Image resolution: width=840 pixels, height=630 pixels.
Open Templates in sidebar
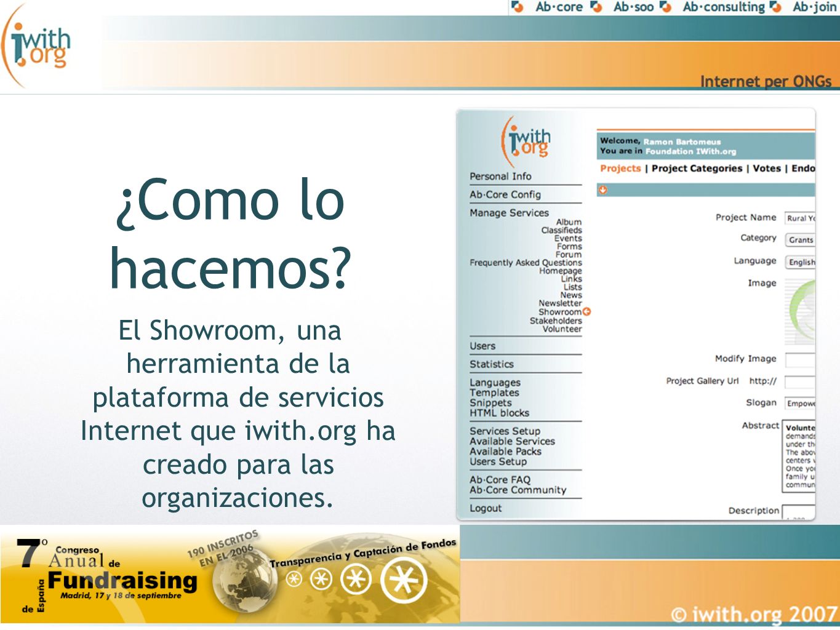(494, 393)
